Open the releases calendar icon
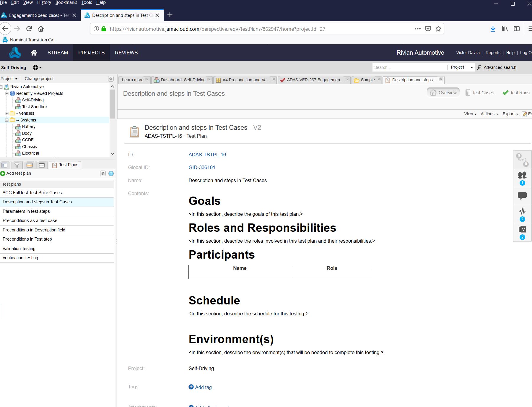 (x=30, y=165)
